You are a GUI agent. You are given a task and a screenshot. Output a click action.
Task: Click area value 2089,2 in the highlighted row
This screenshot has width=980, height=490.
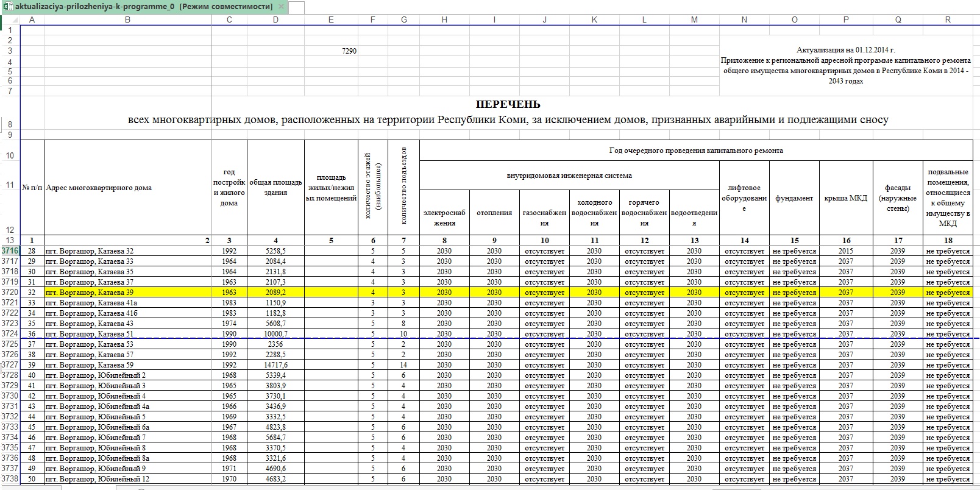pos(275,293)
